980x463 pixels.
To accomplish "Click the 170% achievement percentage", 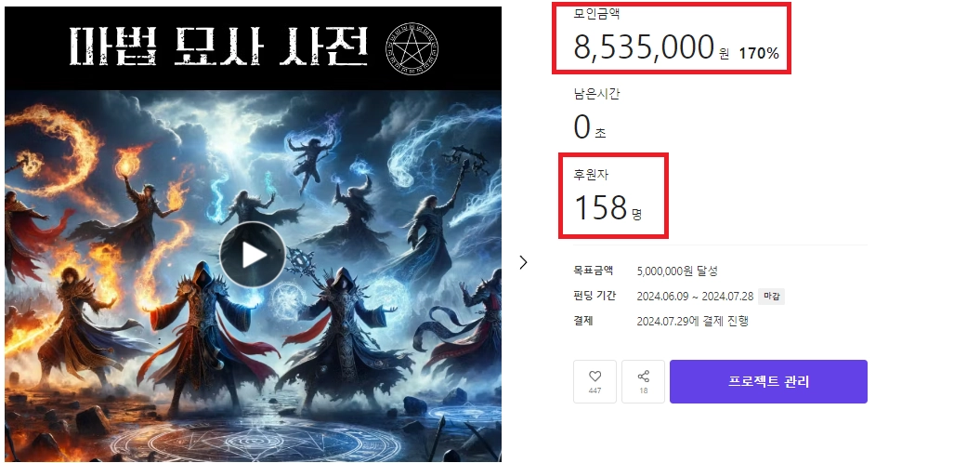I will pyautogui.click(x=759, y=54).
